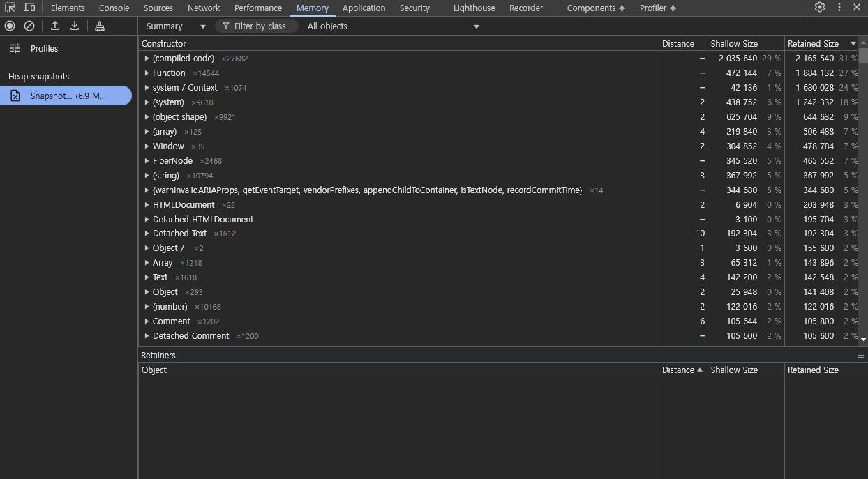
Task: Select the Object ×263 row
Action: click(498, 292)
